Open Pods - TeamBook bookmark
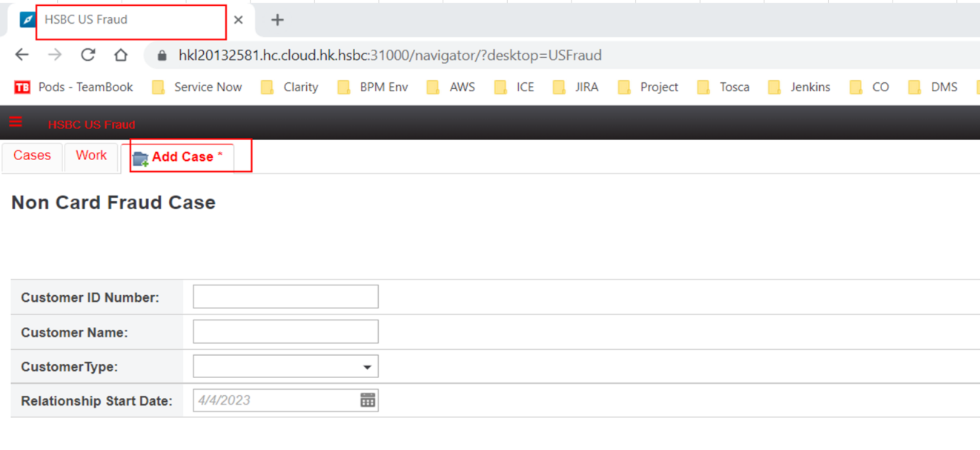Screen dimensions: 980x450 [74, 87]
